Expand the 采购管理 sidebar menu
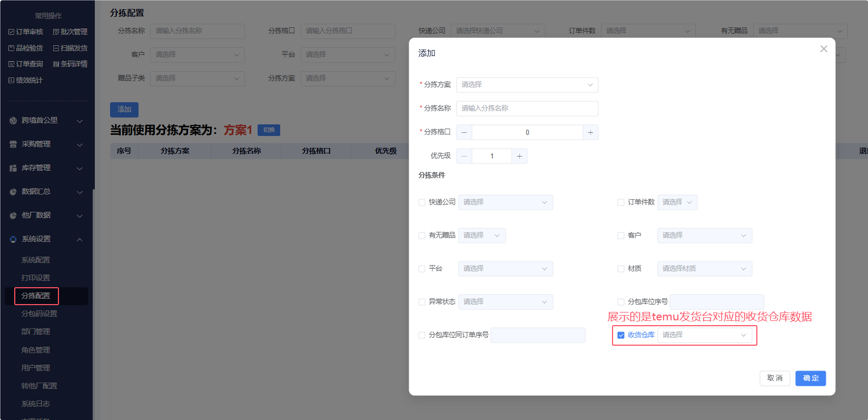 click(x=80, y=144)
